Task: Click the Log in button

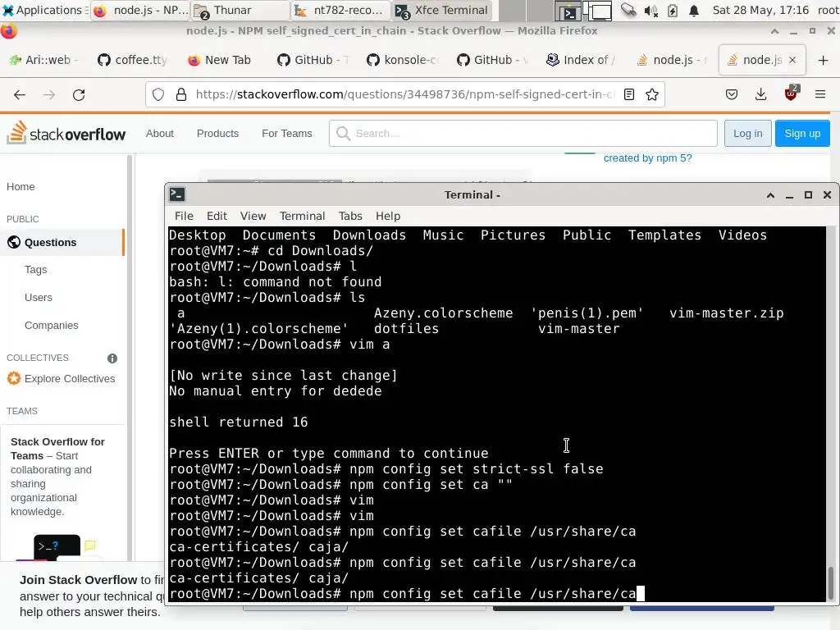Action: pos(747,134)
